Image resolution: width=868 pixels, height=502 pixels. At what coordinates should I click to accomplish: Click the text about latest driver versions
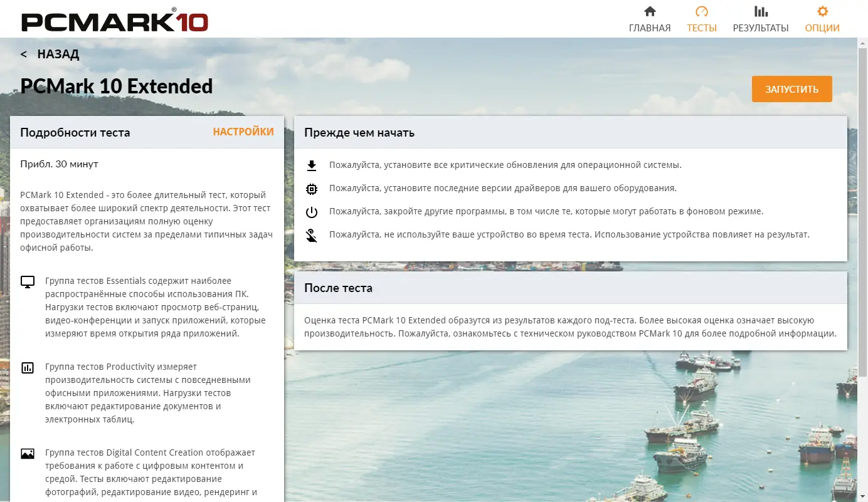point(503,189)
